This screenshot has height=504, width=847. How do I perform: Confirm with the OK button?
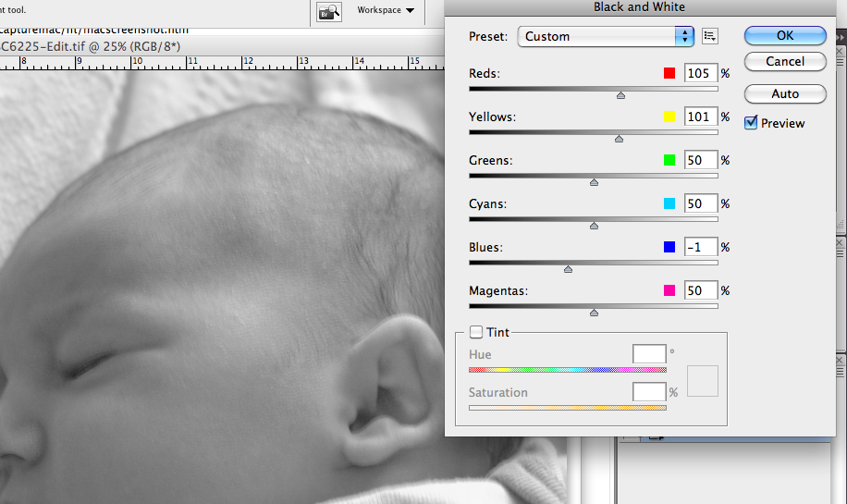pos(785,36)
